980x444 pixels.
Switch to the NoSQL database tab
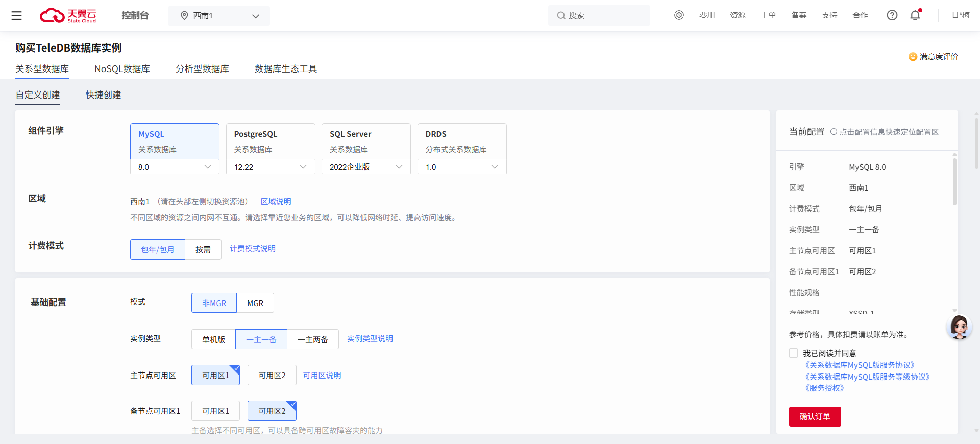click(122, 69)
